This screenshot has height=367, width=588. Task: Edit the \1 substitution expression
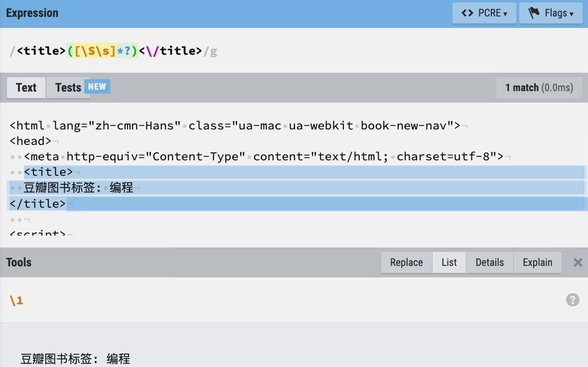(x=16, y=300)
